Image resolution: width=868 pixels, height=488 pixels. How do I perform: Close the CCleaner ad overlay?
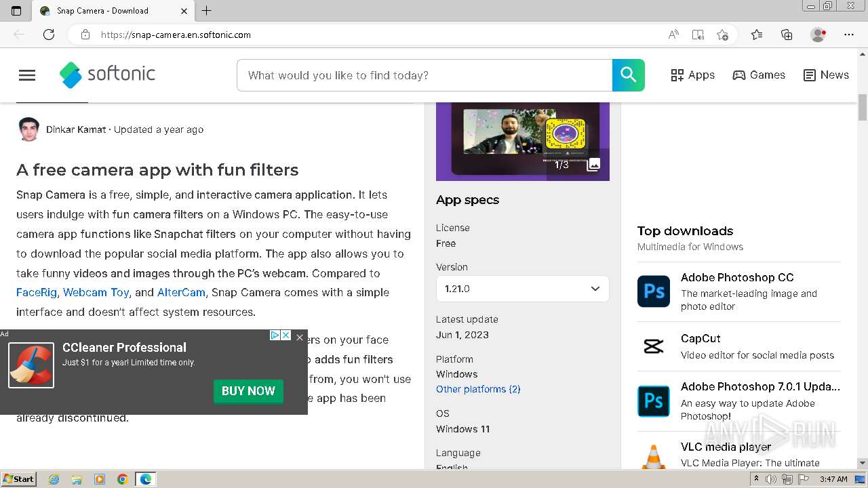tap(300, 337)
